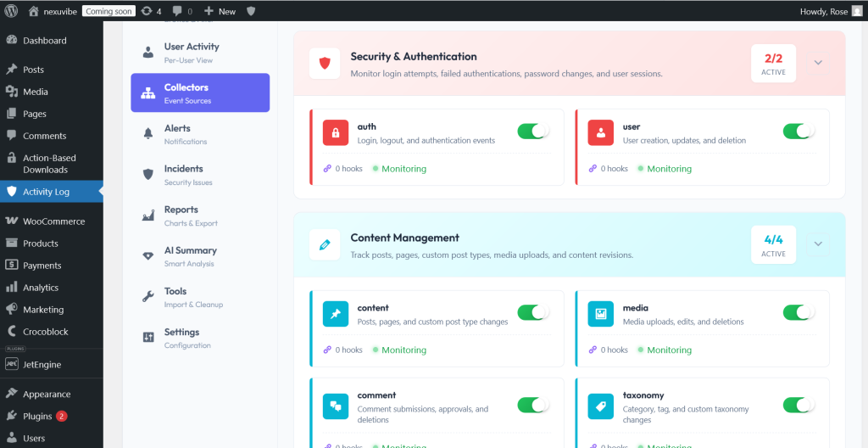Click the JetEngine icon in the sidebar
Screen dimensions: 868x448
click(x=12, y=364)
